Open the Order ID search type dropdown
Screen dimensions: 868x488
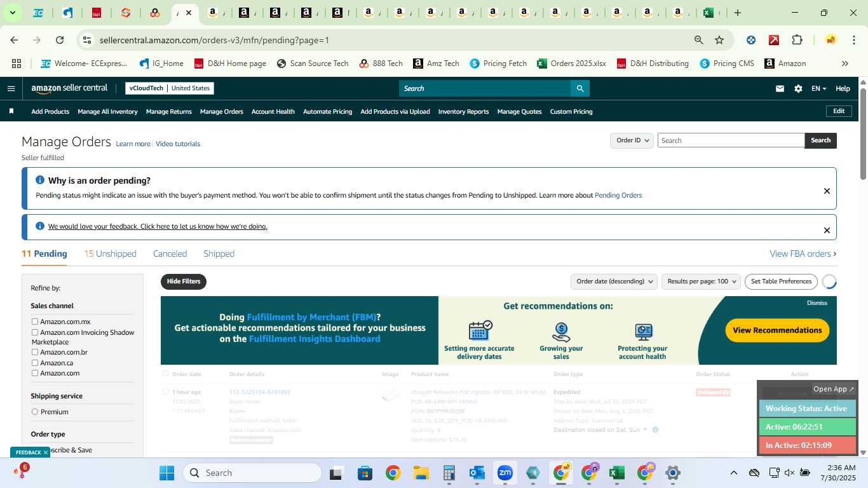pyautogui.click(x=632, y=140)
